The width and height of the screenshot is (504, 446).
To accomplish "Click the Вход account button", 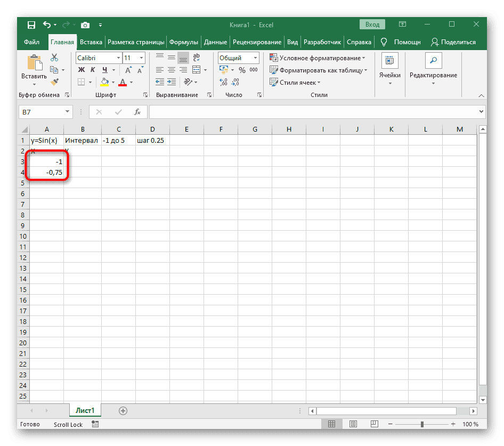I will point(372,24).
